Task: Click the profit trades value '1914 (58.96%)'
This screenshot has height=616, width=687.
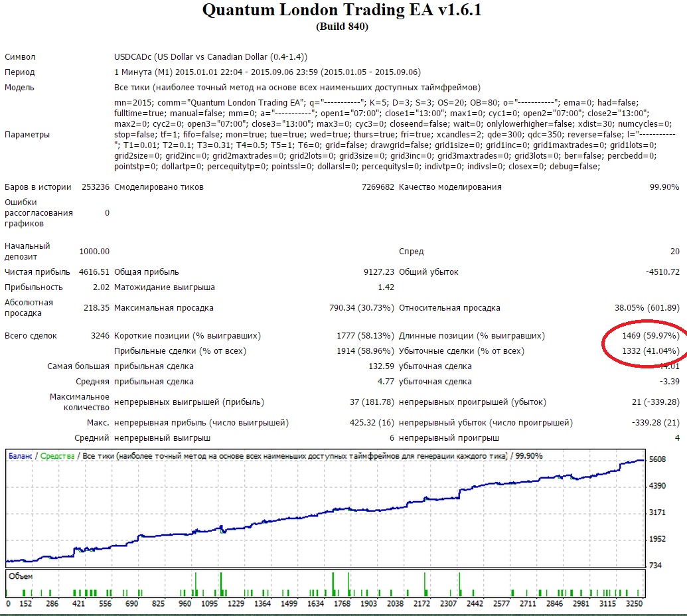Action: tap(366, 351)
